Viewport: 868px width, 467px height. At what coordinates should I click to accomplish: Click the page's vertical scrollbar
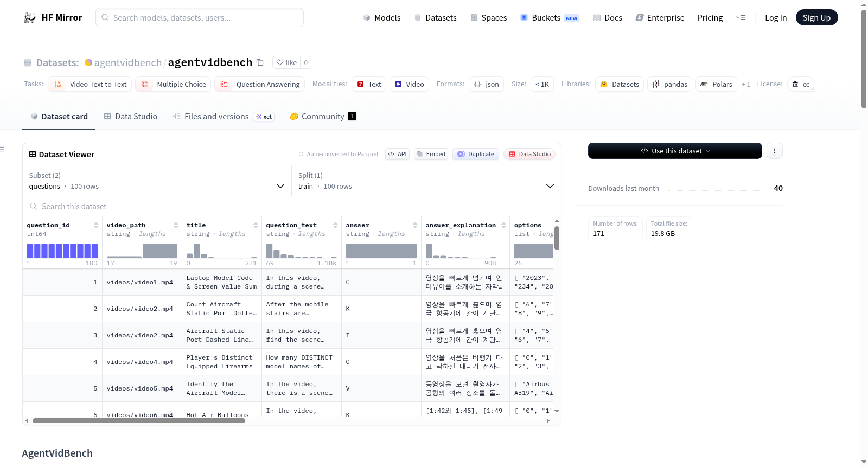click(864, 59)
